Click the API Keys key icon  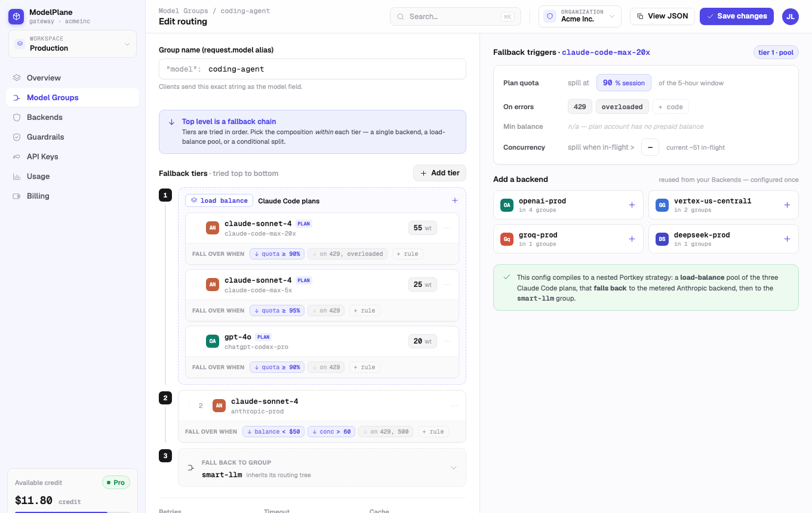pyautogui.click(x=17, y=156)
